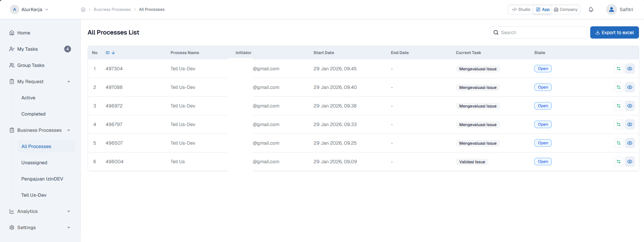Image resolution: width=644 pixels, height=242 pixels.
Task: Collapse the My Request sidebar section
Action: [69, 81]
